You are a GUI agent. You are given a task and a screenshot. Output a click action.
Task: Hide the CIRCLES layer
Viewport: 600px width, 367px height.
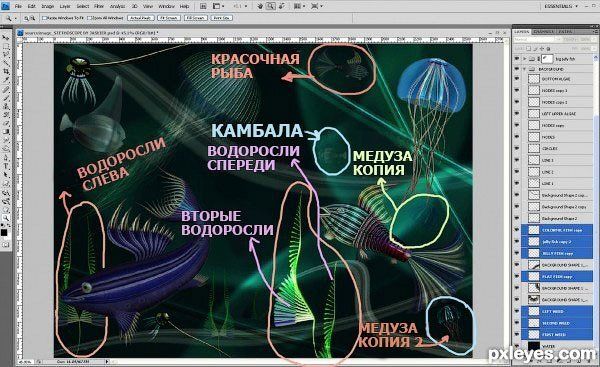pyautogui.click(x=517, y=148)
